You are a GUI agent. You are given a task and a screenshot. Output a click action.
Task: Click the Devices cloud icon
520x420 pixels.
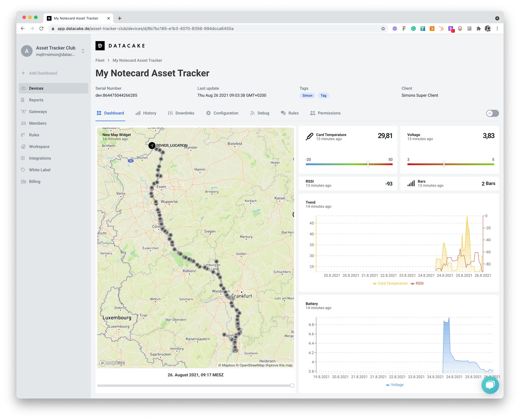pos(24,88)
